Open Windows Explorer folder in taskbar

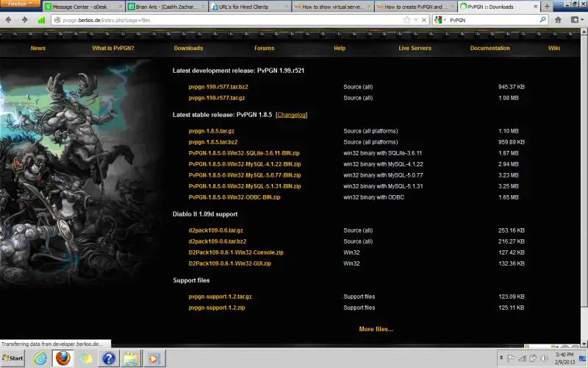point(131,358)
